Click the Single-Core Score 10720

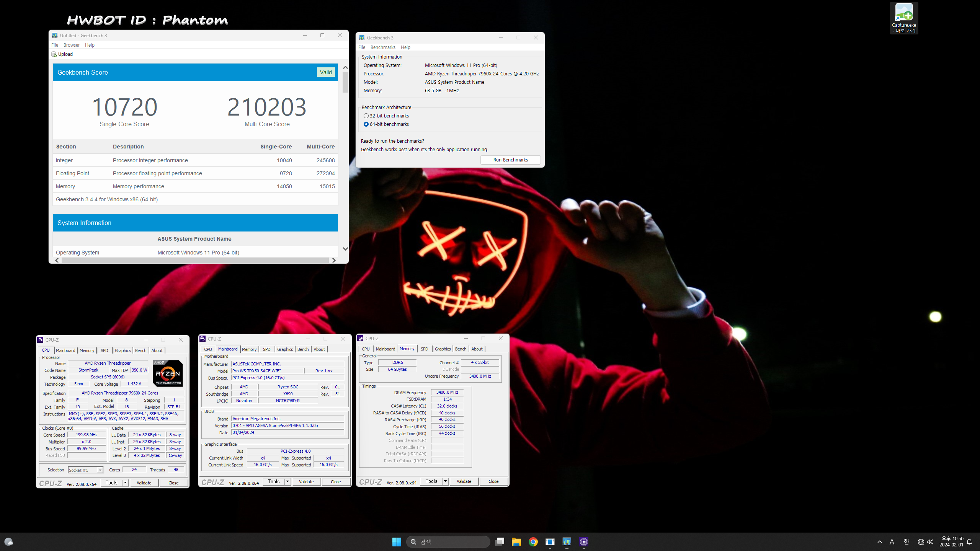click(124, 107)
